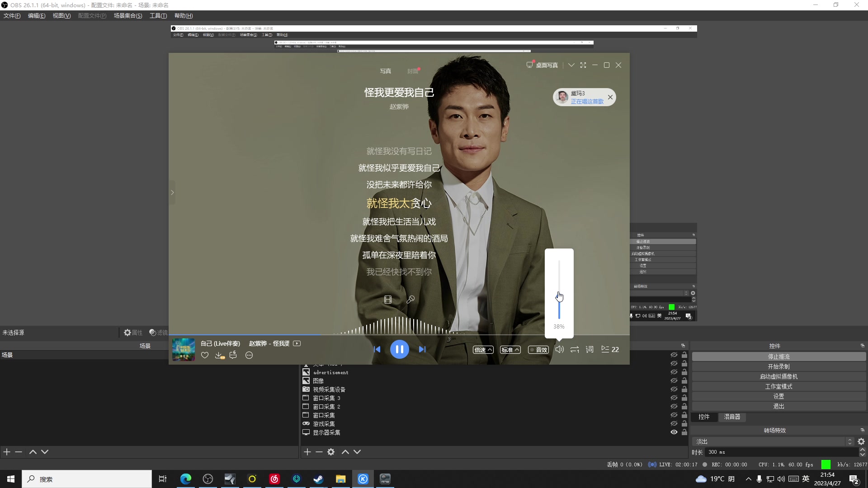Screen dimensions: 868x488
Task: Toggle lock on 显示器采集 source
Action: click(x=684, y=432)
